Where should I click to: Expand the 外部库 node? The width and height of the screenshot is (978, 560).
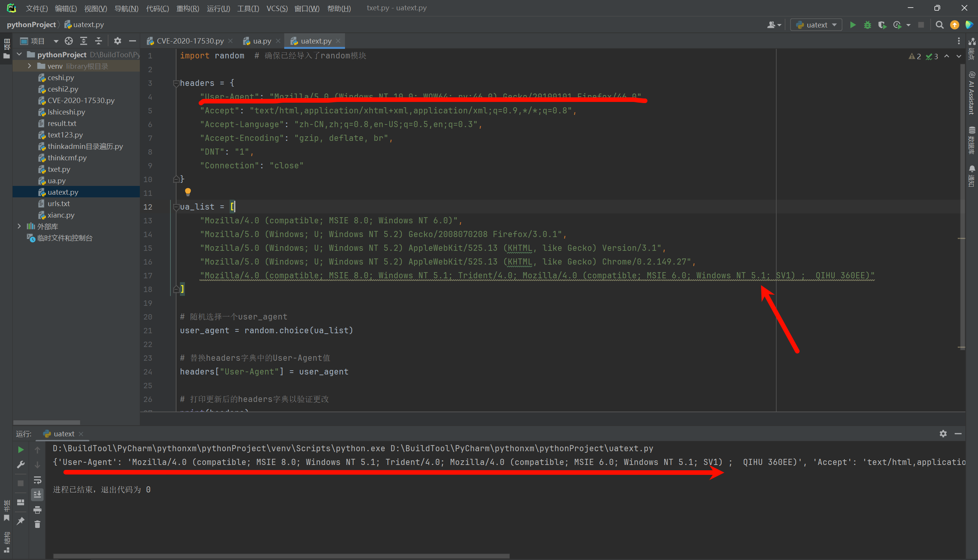click(19, 226)
